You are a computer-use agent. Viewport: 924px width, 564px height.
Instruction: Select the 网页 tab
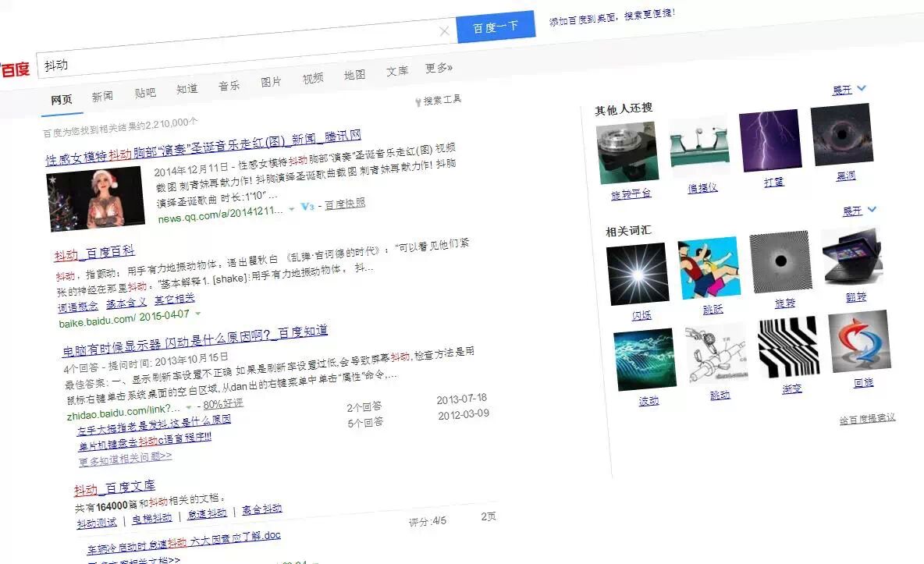pyautogui.click(x=62, y=100)
